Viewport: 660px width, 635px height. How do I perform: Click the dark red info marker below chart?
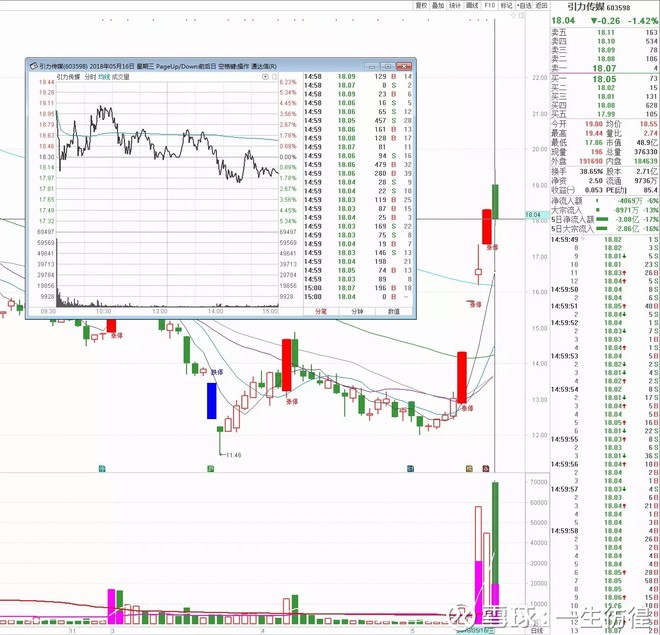pyautogui.click(x=486, y=468)
